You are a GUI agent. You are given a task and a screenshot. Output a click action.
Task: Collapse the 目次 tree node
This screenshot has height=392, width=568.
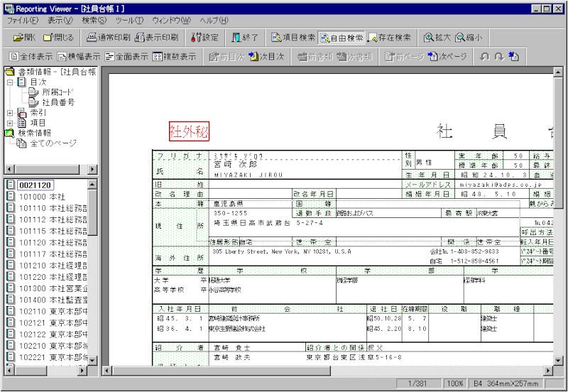point(10,82)
